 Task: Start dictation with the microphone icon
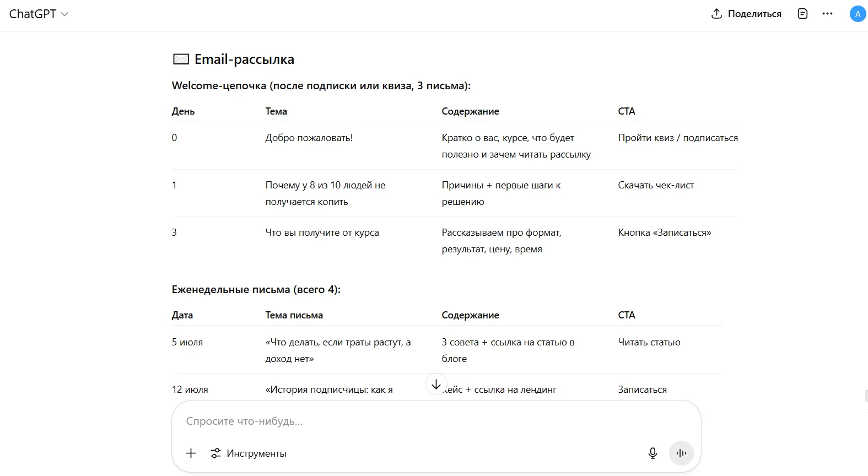653,453
